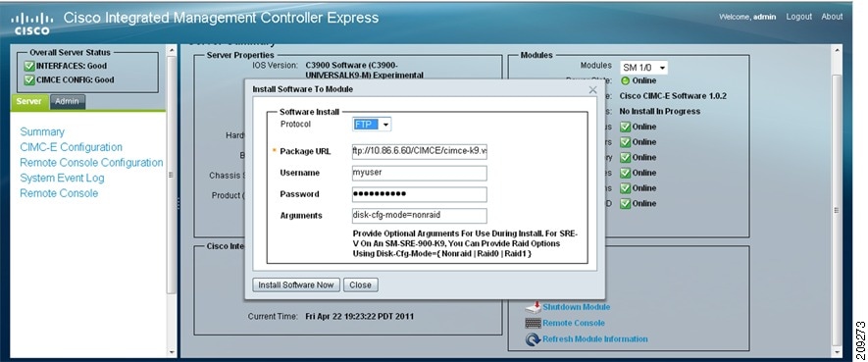Close the Install Software To Module dialog with X
The width and height of the screenshot is (868, 362).
point(592,89)
